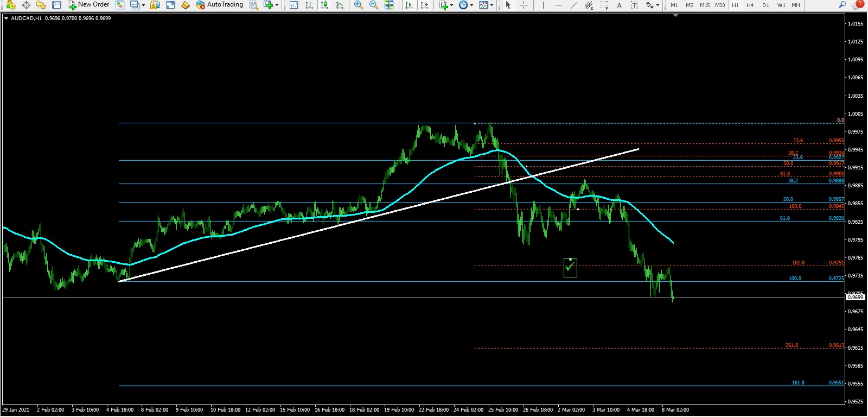Switch to M5 timeframe
This screenshot has height=417, width=868.
690,5
